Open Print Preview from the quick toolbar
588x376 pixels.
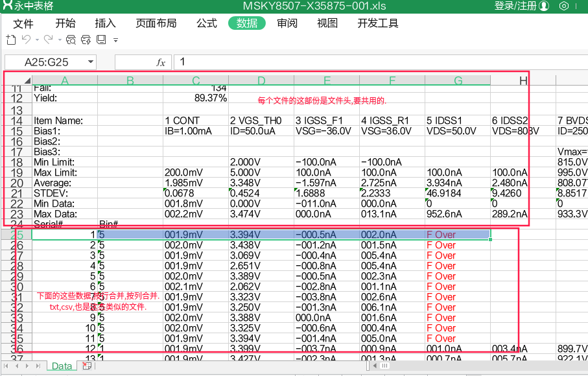71,40
